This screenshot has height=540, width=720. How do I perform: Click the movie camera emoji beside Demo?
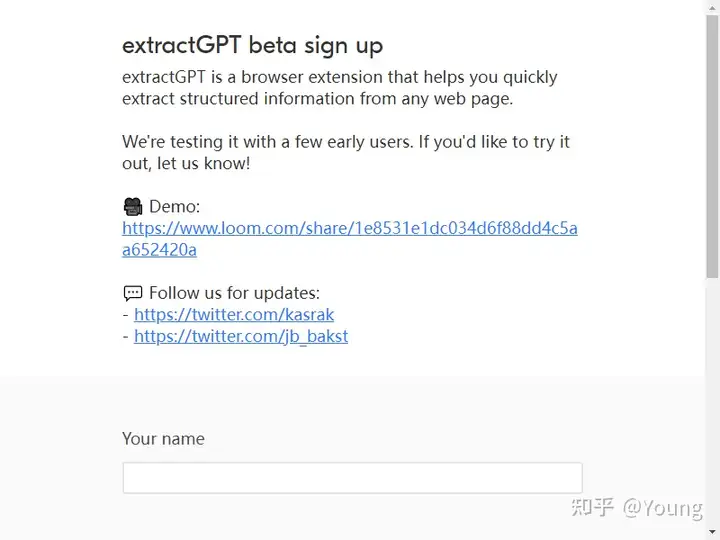pyautogui.click(x=133, y=207)
